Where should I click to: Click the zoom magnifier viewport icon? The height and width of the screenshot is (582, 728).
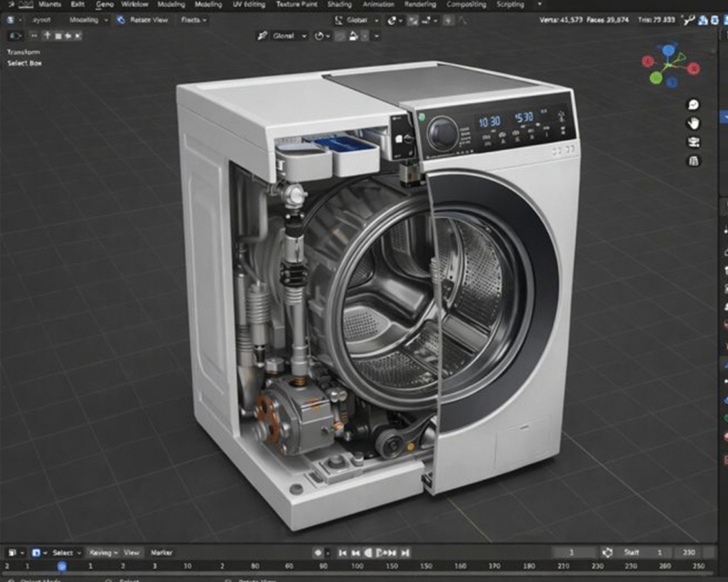[692, 104]
